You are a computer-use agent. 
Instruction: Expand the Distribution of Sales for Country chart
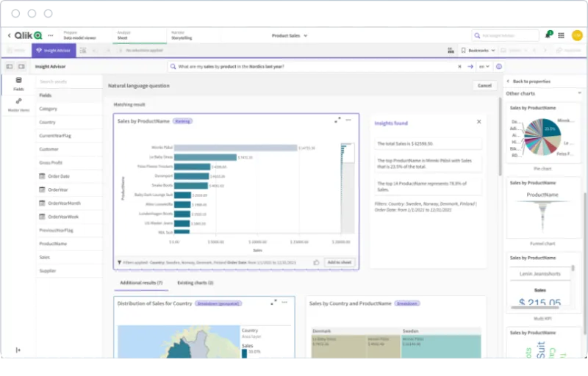[x=273, y=302]
